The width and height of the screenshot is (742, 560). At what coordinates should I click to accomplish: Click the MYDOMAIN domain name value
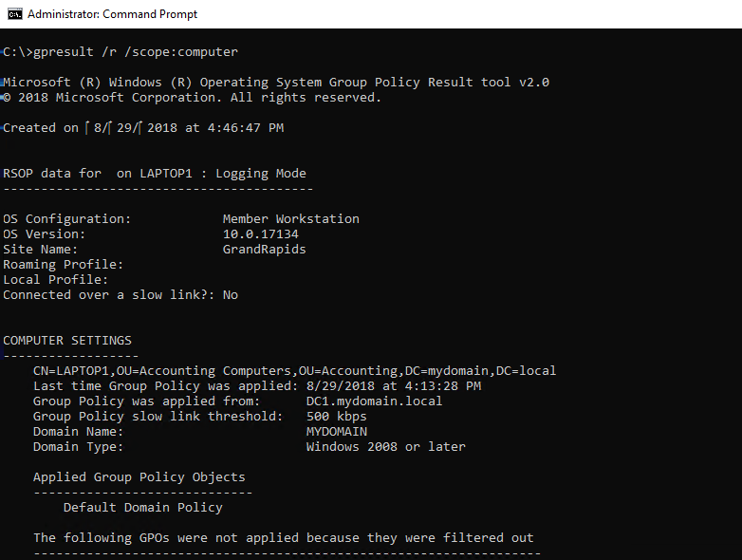point(336,432)
